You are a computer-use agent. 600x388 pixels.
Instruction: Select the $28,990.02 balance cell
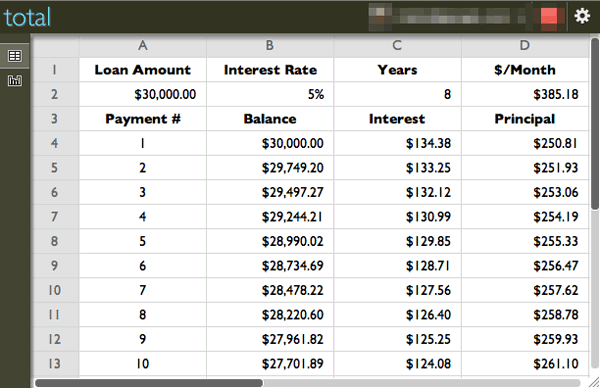[270, 241]
